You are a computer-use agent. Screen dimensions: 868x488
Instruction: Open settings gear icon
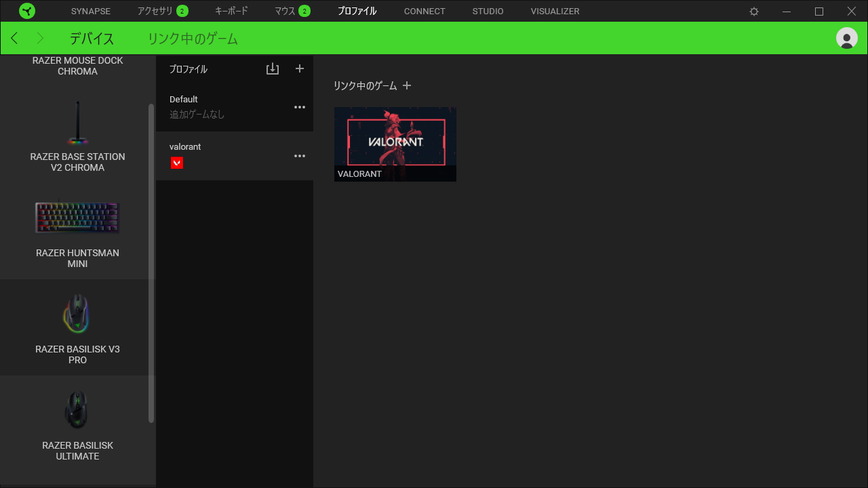click(x=754, y=12)
